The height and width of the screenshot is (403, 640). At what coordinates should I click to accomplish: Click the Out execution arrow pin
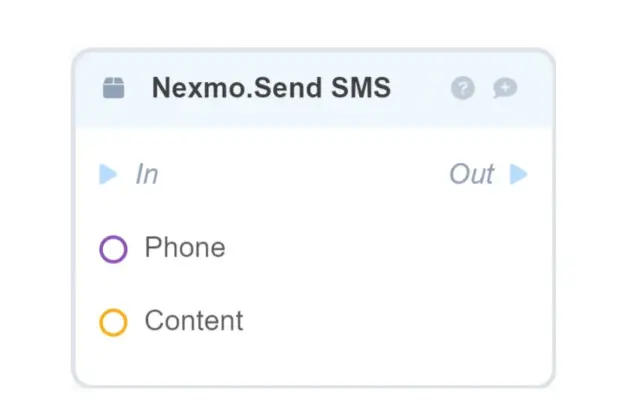pos(518,175)
